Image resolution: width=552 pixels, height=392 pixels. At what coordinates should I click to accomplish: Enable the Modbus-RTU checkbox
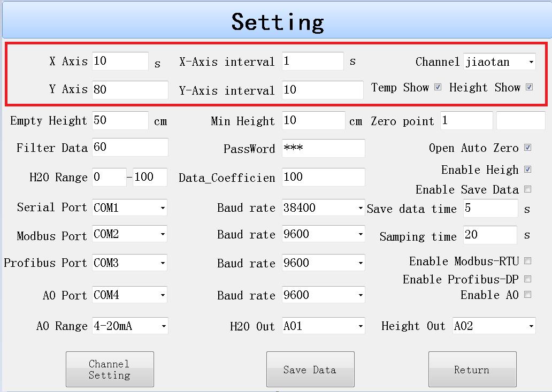[x=527, y=261]
